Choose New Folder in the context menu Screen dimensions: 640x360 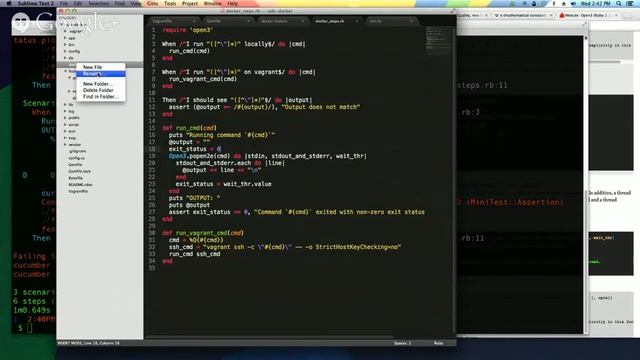(x=100, y=84)
